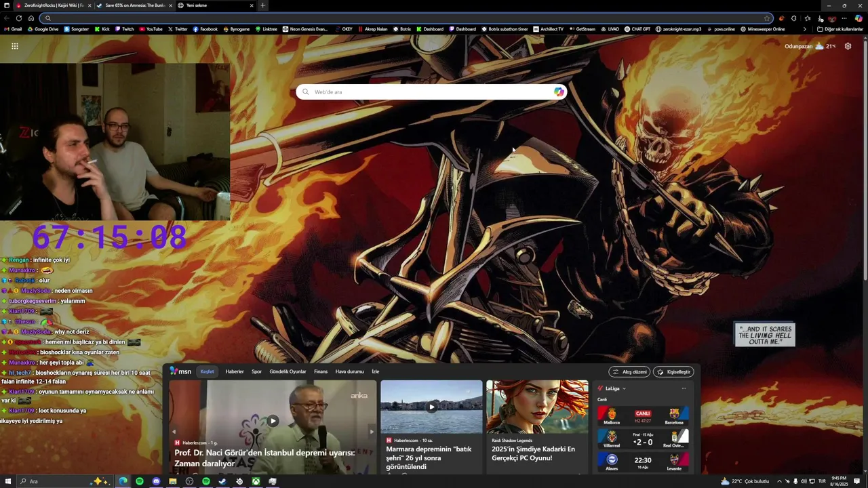868x488 pixels.
Task: Click the browser home button
Action: pos(31,18)
